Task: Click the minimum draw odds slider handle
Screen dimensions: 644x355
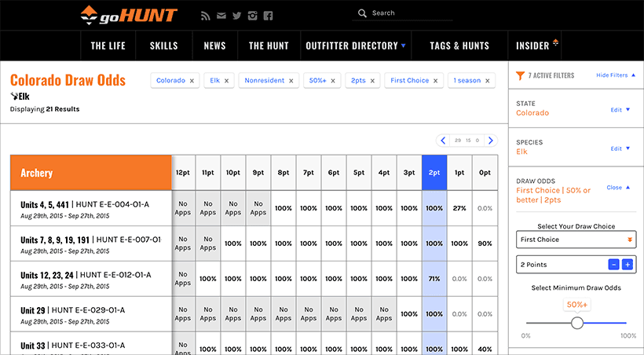Action: tap(577, 323)
